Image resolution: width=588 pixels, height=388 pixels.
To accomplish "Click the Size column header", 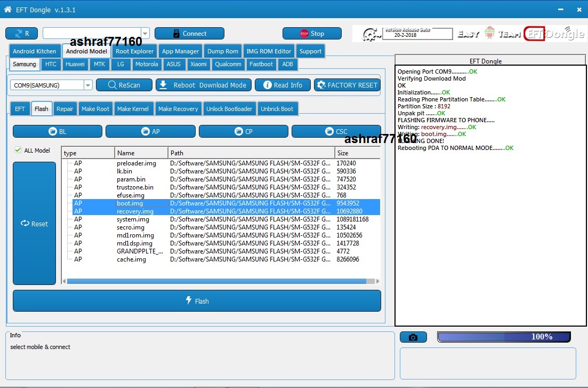I will (357, 153).
